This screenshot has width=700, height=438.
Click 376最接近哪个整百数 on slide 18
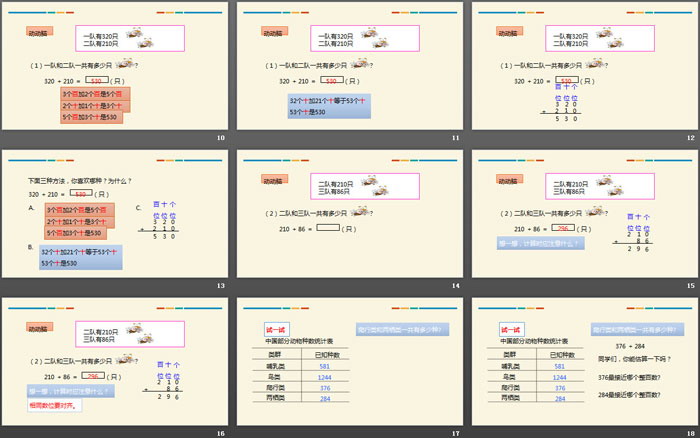pos(629,377)
